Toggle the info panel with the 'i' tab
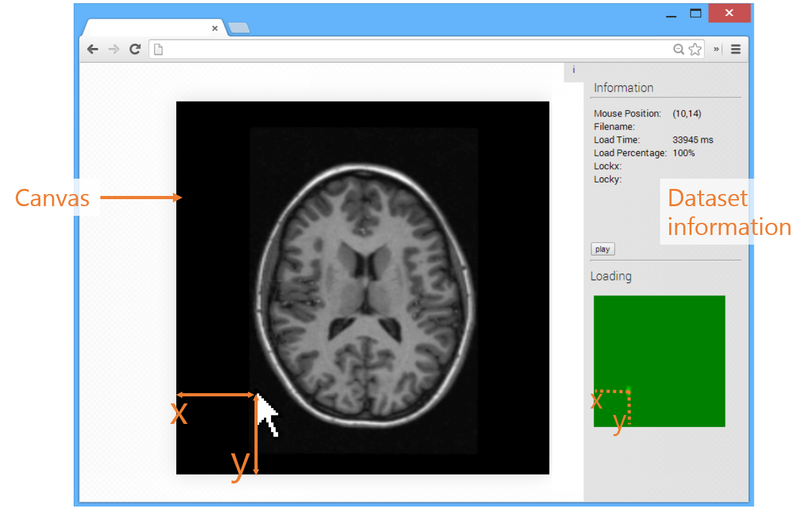Viewport: 812px width, 527px height. point(574,70)
